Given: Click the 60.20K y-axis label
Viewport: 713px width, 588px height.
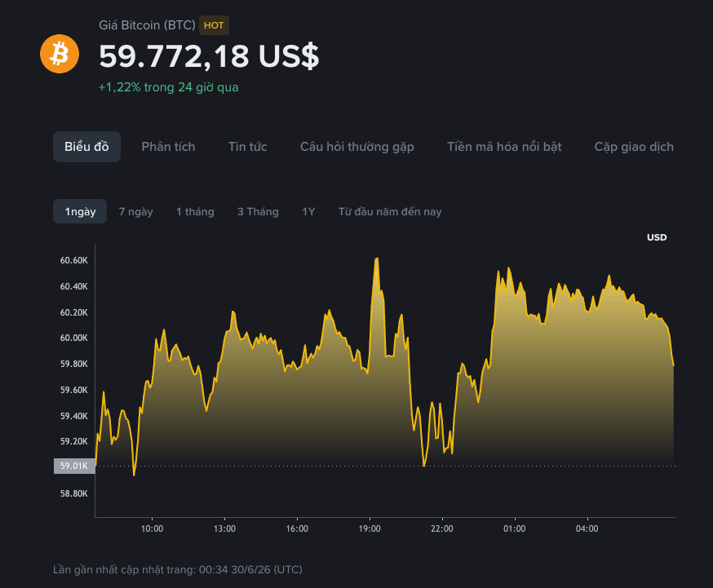Looking at the screenshot, I should point(73,312).
